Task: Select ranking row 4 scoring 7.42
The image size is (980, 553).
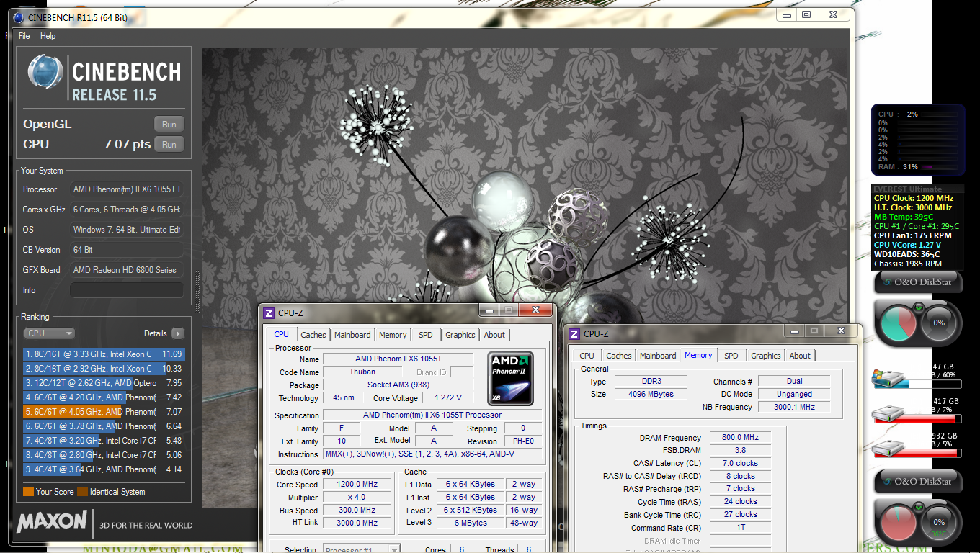Action: (x=104, y=397)
